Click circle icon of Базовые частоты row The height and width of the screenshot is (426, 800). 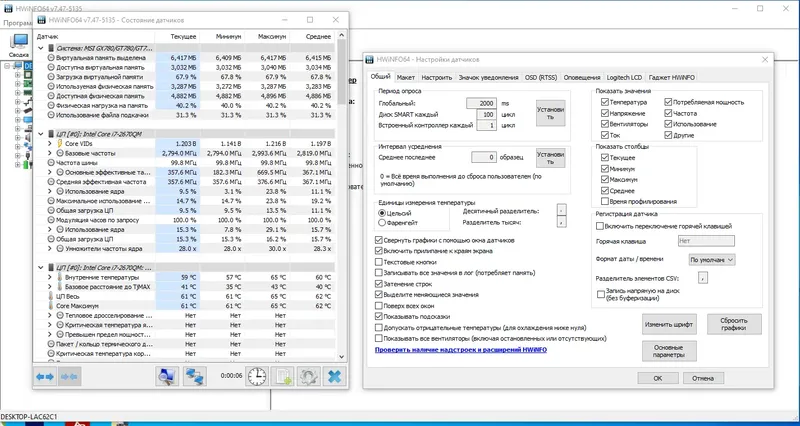point(60,153)
